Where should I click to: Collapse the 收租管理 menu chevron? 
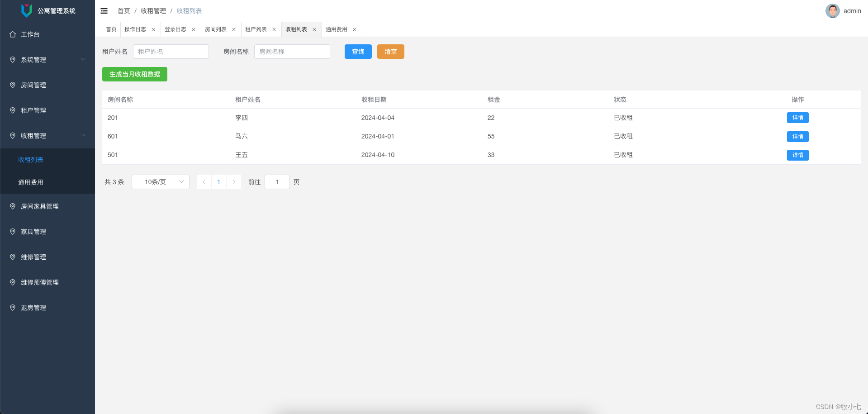pyautogui.click(x=83, y=136)
